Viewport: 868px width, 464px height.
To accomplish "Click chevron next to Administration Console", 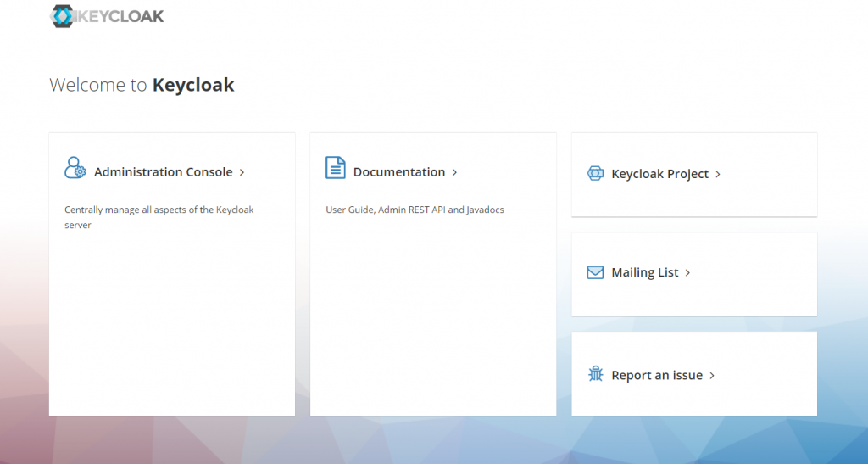I will pos(242,173).
